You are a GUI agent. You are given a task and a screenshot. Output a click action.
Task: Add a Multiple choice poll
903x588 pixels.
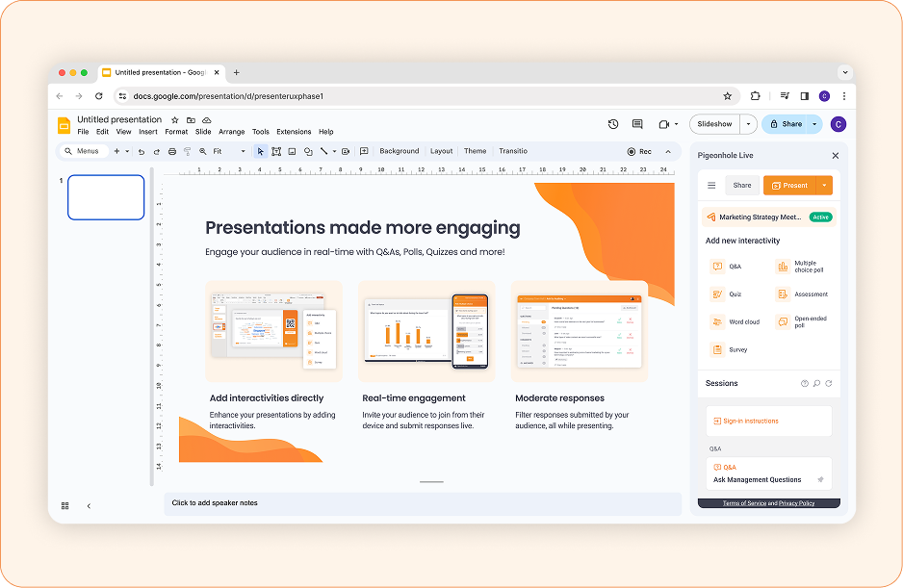(x=800, y=266)
